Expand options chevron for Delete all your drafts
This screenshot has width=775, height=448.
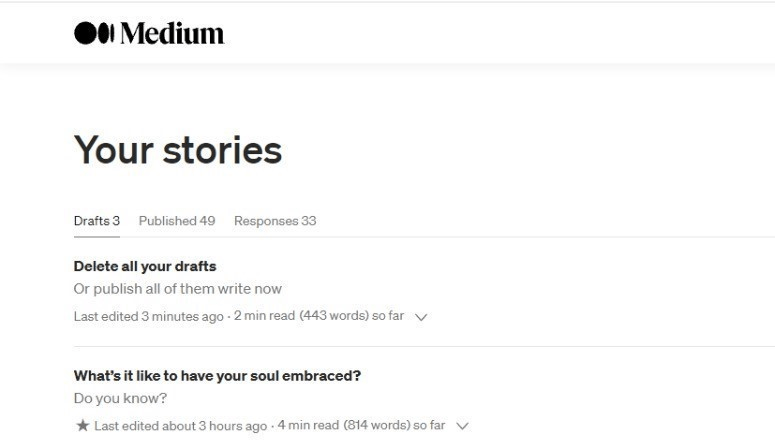pos(421,317)
